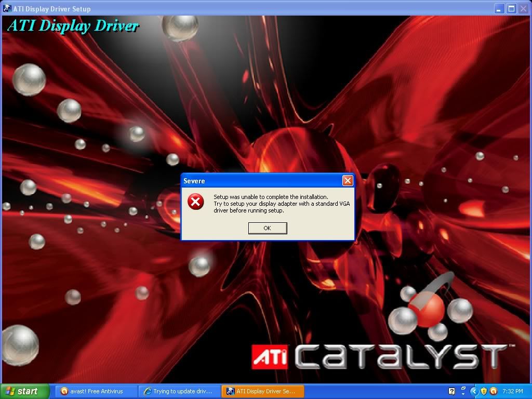
Task: Click the error message text in dialog
Action: click(282, 204)
